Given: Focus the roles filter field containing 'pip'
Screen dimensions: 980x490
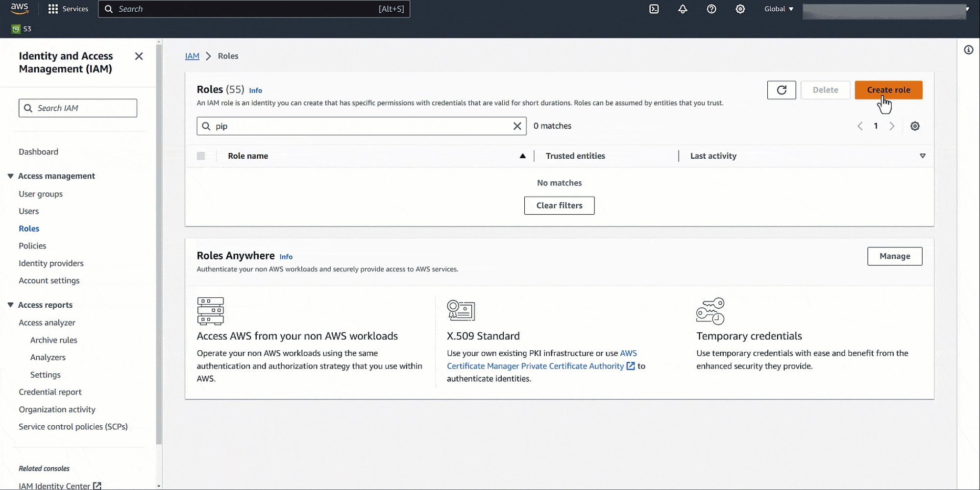Looking at the screenshot, I should [x=362, y=126].
